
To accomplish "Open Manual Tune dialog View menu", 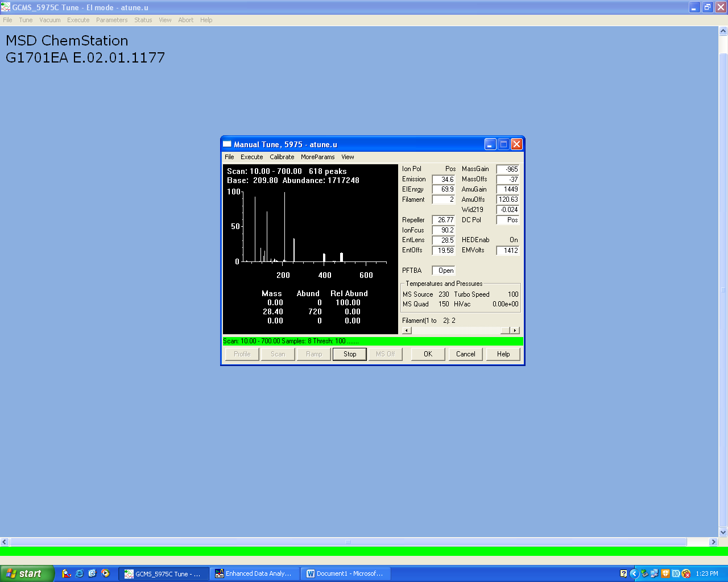I will point(348,157).
